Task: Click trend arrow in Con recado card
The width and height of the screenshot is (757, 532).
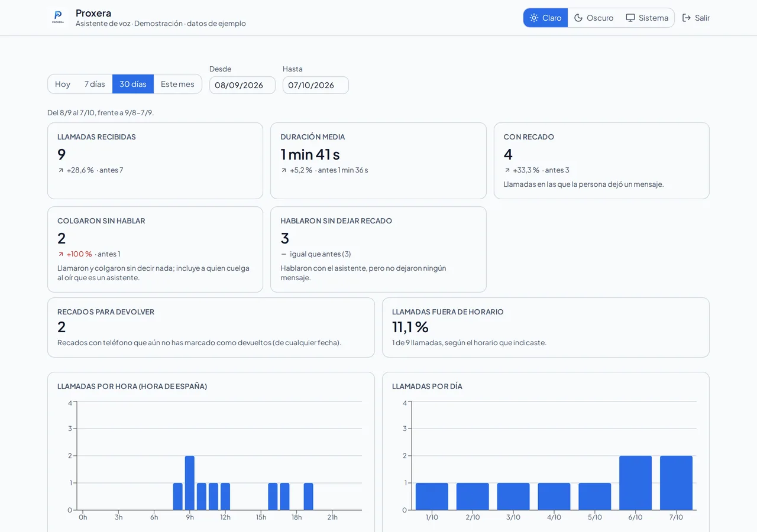Action: 507,170
